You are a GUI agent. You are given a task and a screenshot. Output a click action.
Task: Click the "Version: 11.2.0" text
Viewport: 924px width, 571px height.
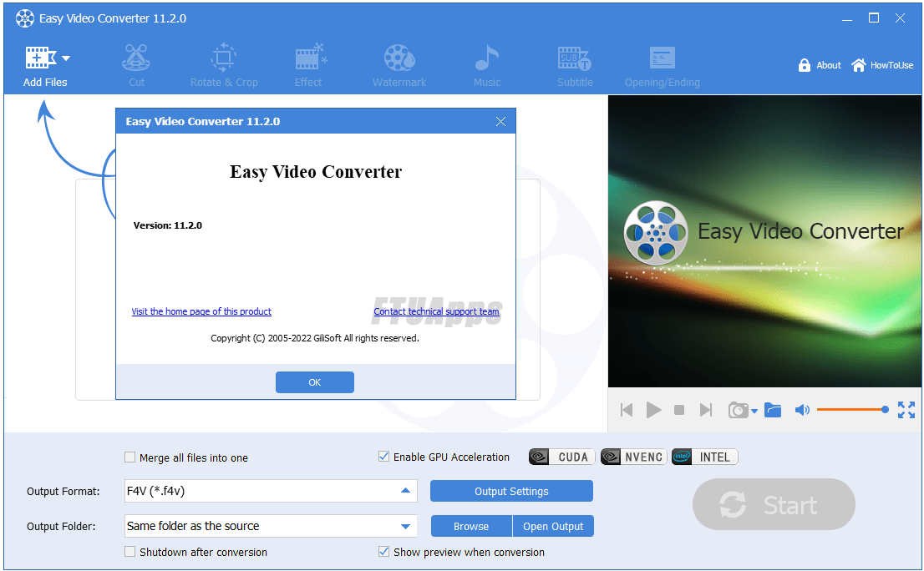(168, 225)
